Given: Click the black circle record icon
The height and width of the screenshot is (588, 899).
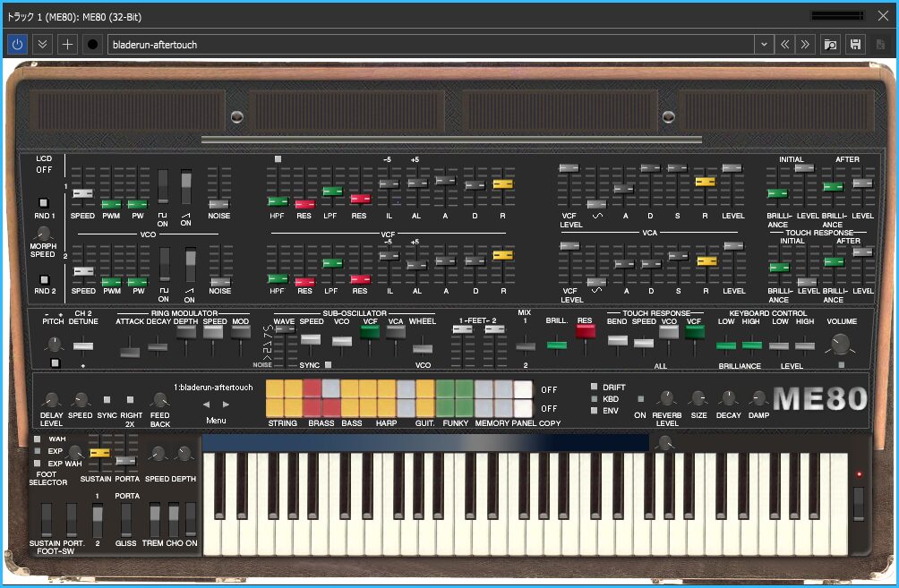Looking at the screenshot, I should coord(92,44).
